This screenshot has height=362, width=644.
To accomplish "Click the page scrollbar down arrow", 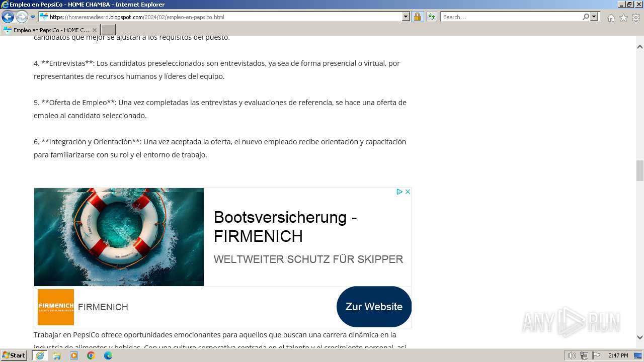I will (640, 337).
